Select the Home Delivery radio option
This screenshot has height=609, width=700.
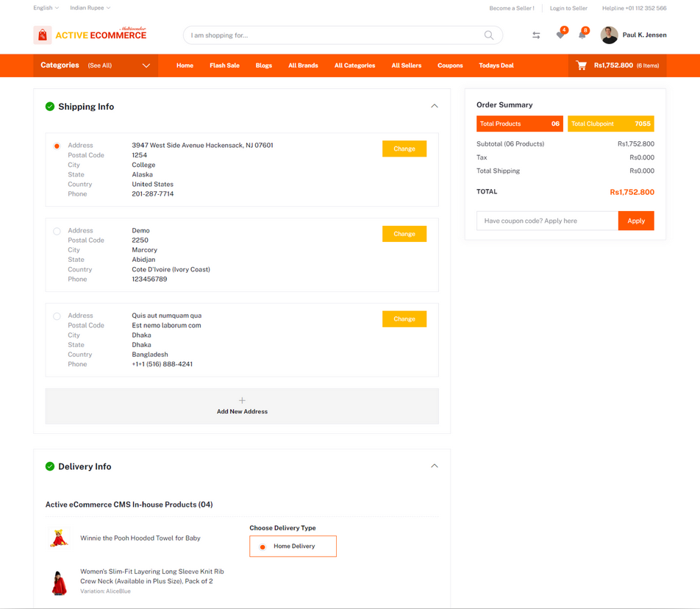(x=262, y=547)
